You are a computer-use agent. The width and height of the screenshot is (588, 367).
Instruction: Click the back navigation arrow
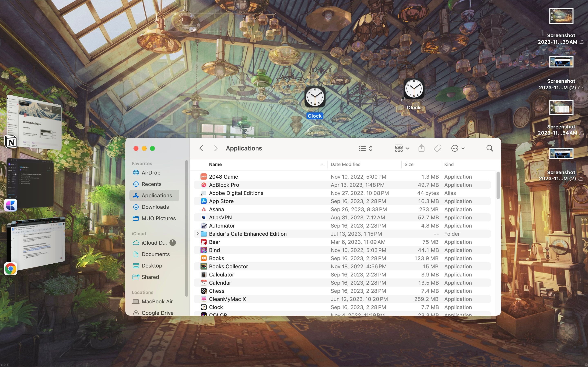[201, 148]
